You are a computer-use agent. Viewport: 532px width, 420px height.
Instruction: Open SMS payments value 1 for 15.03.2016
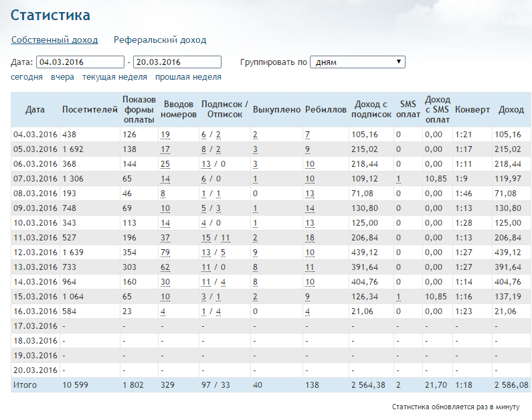click(398, 297)
